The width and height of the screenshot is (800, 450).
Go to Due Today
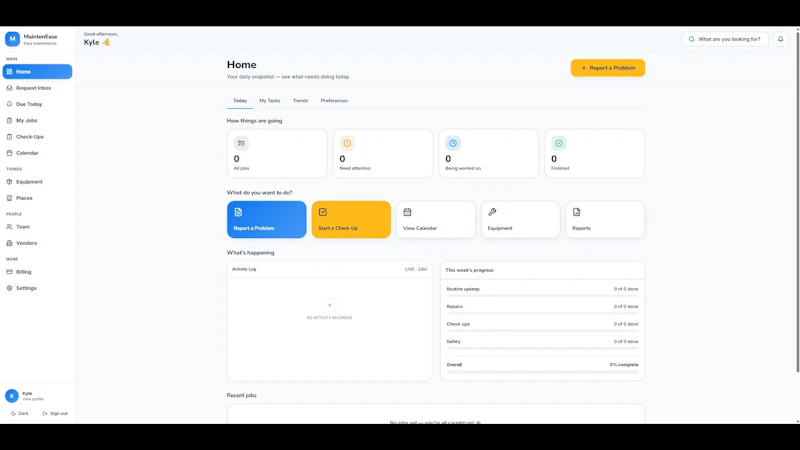coord(37,104)
